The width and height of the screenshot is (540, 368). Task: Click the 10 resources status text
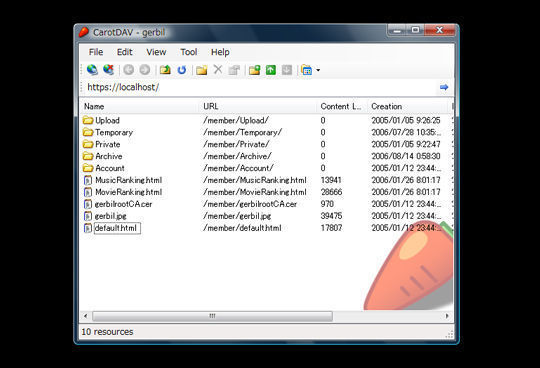click(x=107, y=332)
